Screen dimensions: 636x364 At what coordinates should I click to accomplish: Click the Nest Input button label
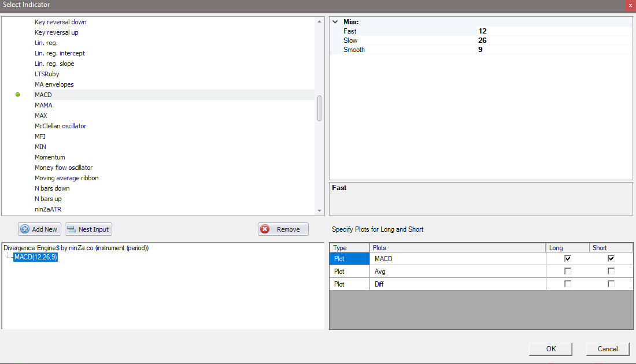[94, 229]
